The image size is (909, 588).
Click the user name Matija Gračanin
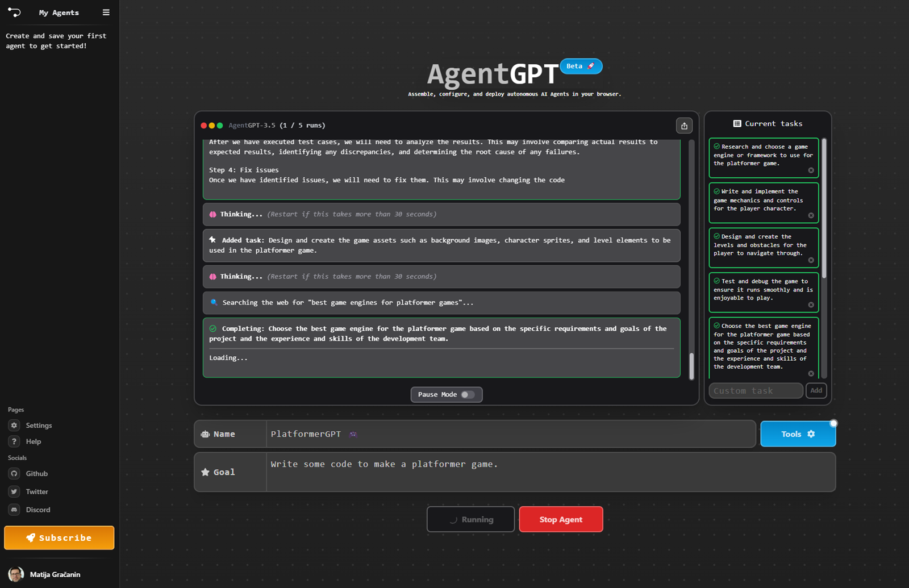point(55,574)
